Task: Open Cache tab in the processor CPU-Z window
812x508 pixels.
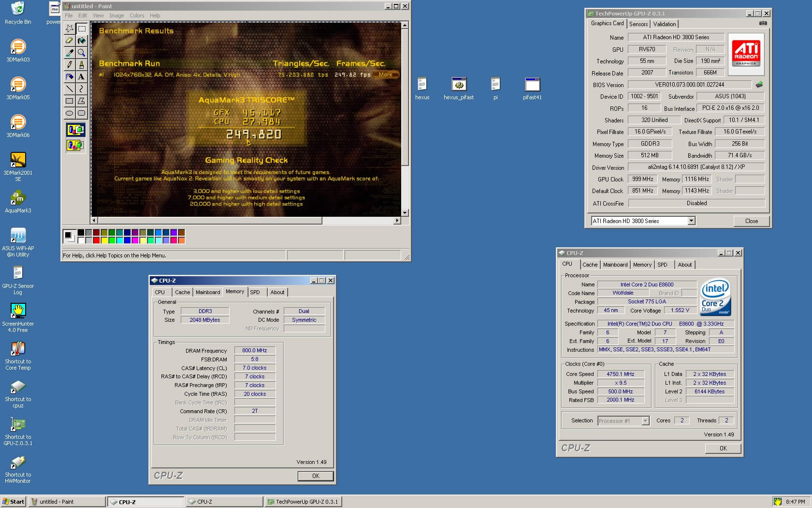Action: point(590,265)
